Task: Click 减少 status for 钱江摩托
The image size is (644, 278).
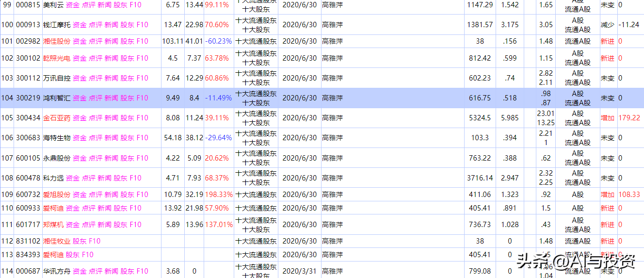Action: pyautogui.click(x=608, y=25)
